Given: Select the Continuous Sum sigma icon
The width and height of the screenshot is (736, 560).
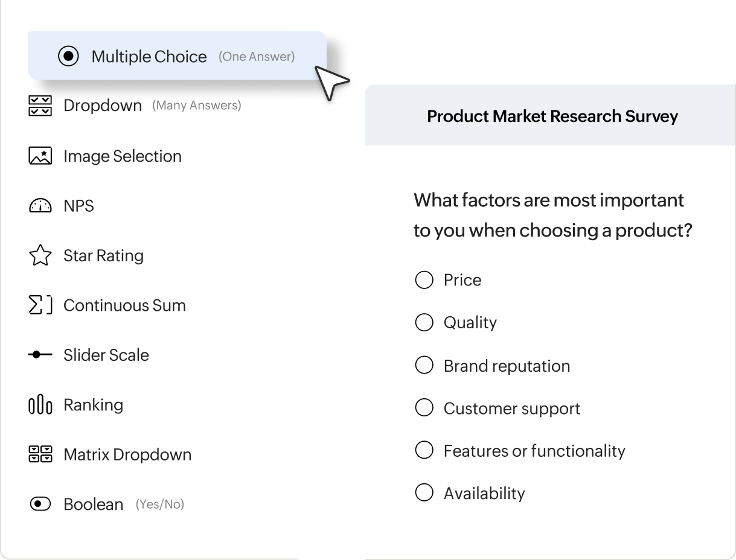Looking at the screenshot, I should [x=40, y=305].
